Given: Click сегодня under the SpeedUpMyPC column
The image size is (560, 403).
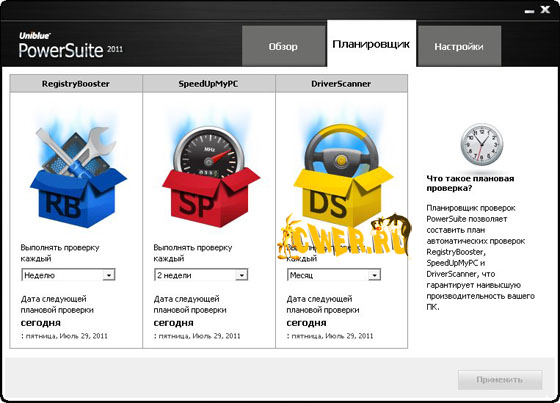Looking at the screenshot, I should point(173,323).
